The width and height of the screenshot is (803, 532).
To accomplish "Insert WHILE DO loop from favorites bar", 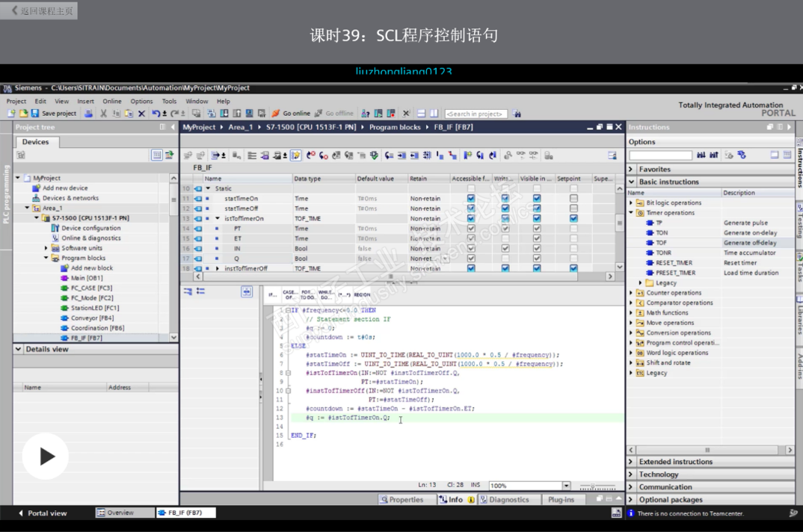I will [326, 294].
